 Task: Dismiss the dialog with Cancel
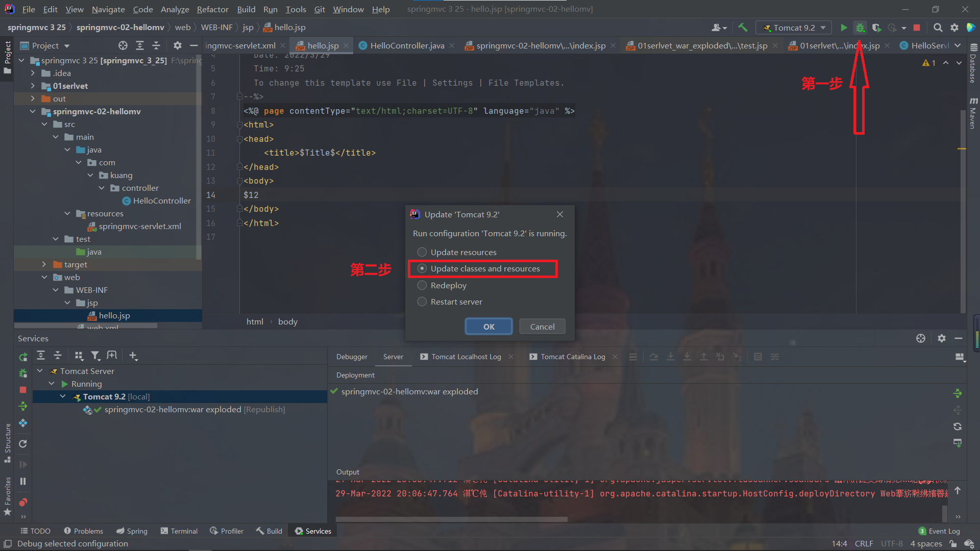(542, 327)
